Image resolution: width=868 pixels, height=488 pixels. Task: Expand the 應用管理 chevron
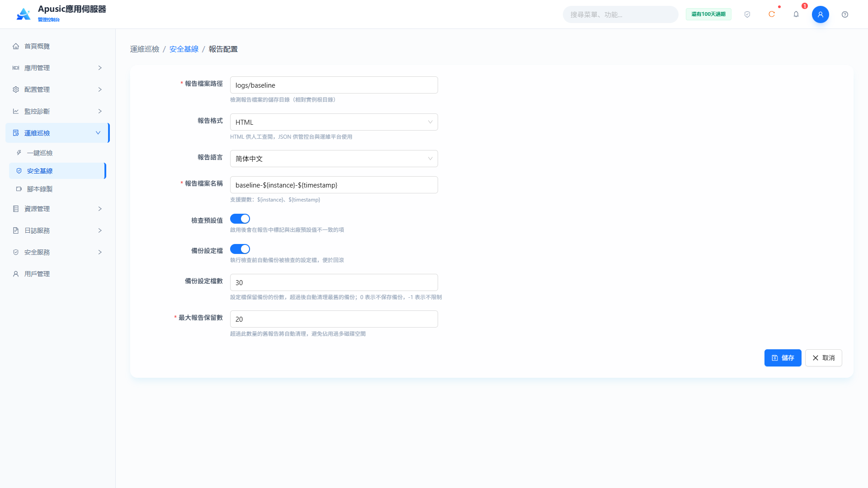100,68
